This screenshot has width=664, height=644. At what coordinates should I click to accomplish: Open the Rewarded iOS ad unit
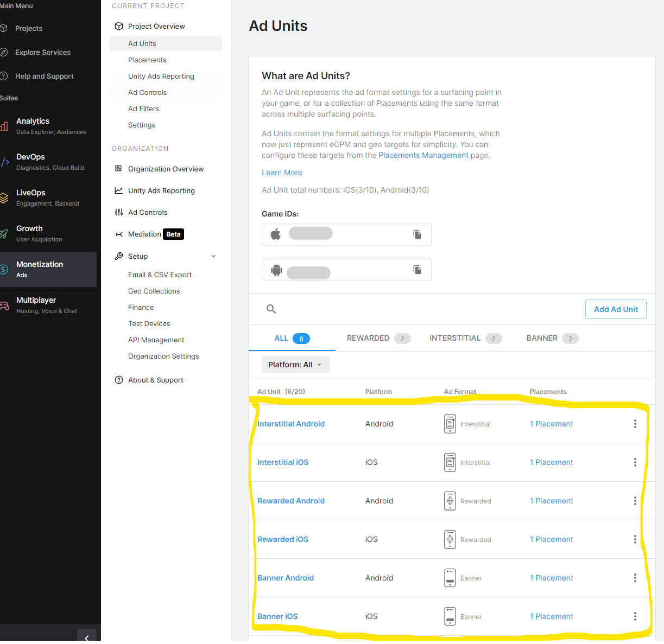point(283,539)
